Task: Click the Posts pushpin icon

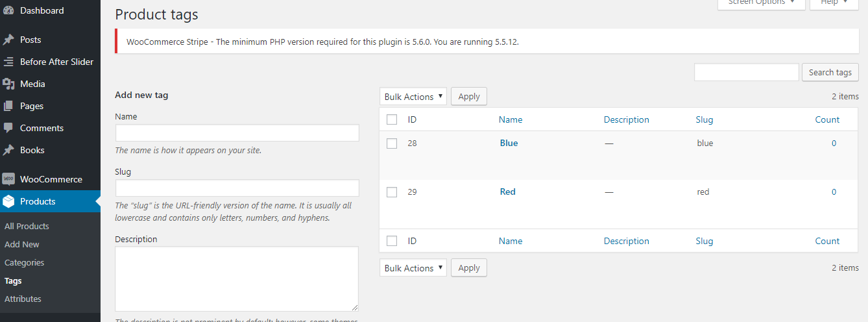Action: coord(8,40)
